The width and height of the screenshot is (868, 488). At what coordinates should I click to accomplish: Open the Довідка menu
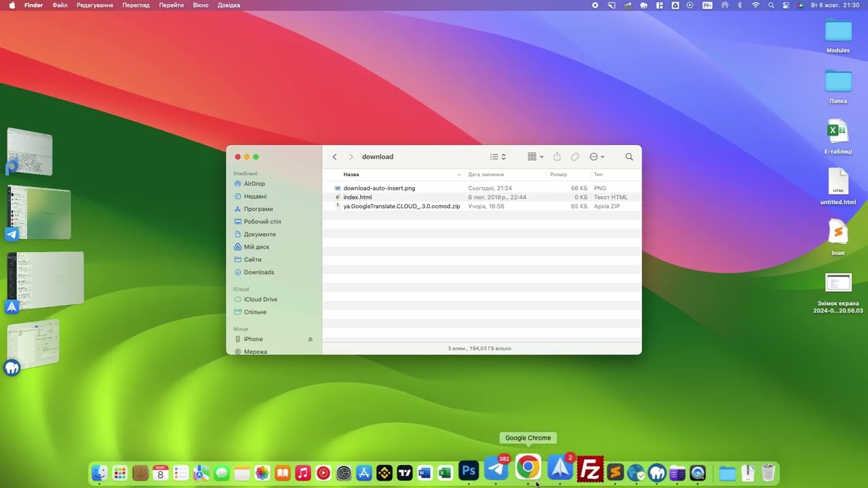229,5
